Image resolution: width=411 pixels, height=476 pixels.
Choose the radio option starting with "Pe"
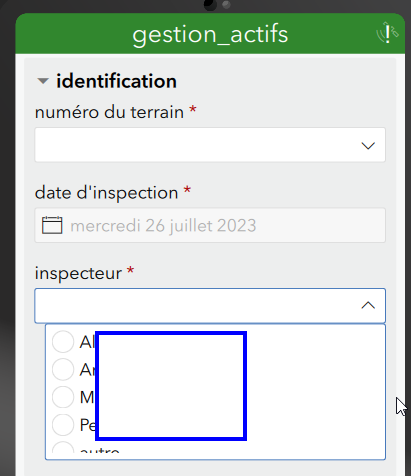[x=63, y=425]
